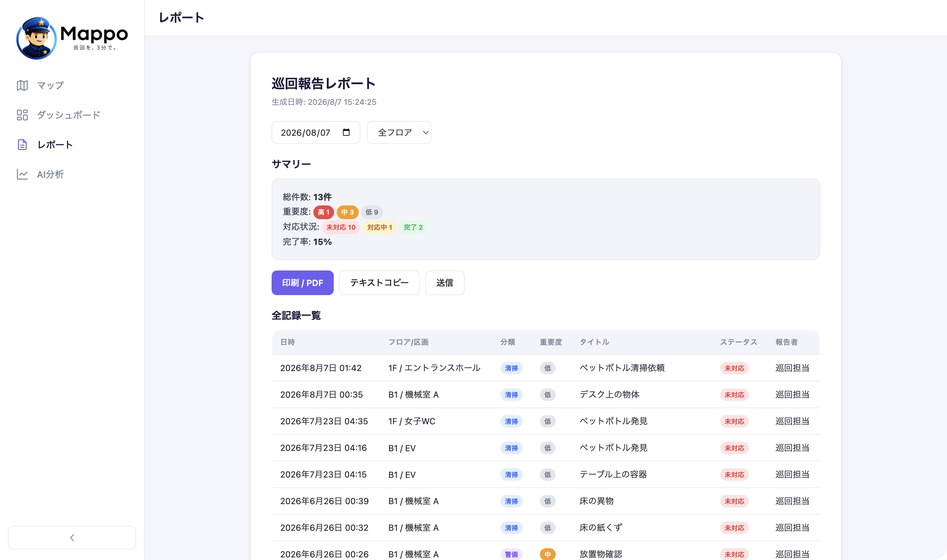Click the 送信 button
947x560 pixels.
click(445, 283)
